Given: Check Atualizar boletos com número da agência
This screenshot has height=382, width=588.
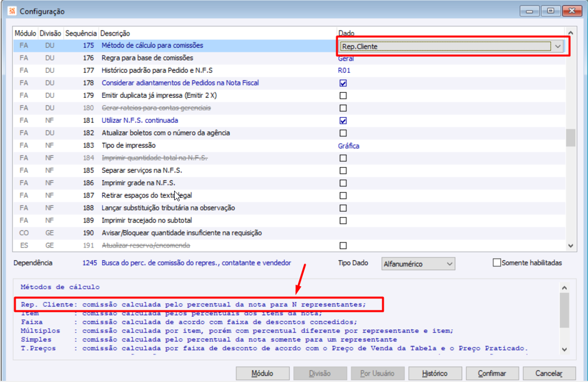Looking at the screenshot, I should click(x=343, y=133).
